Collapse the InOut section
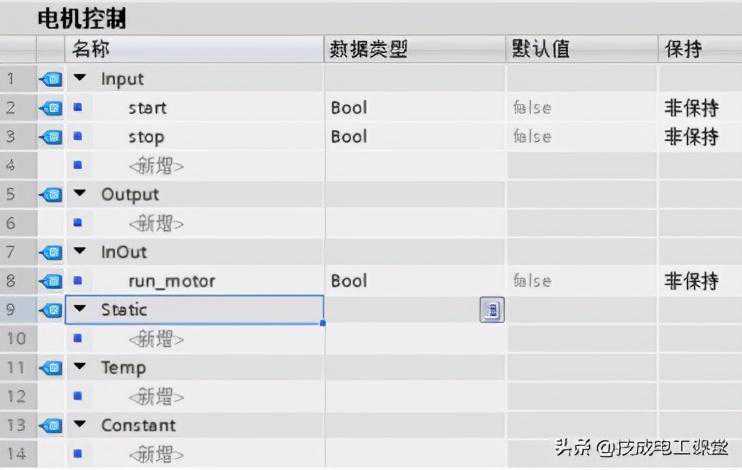This screenshot has width=742, height=470. (79, 253)
